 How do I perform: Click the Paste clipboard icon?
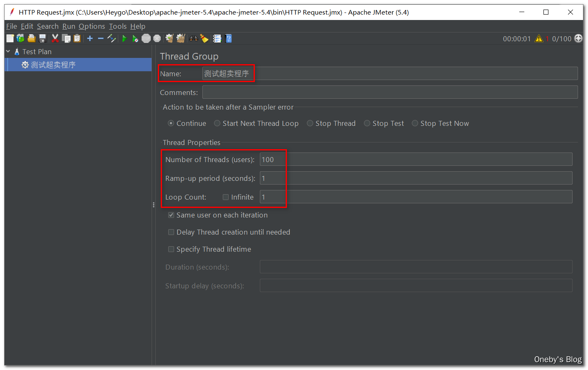click(x=77, y=38)
